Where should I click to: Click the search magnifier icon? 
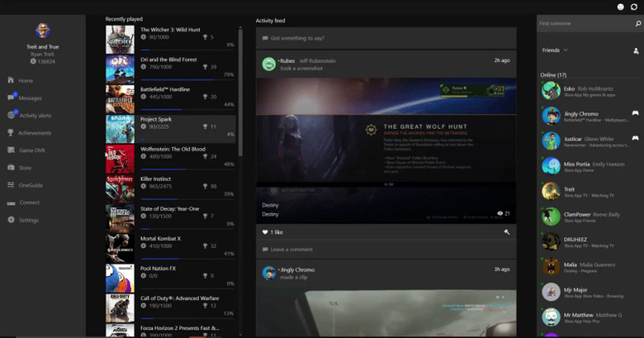(x=638, y=24)
